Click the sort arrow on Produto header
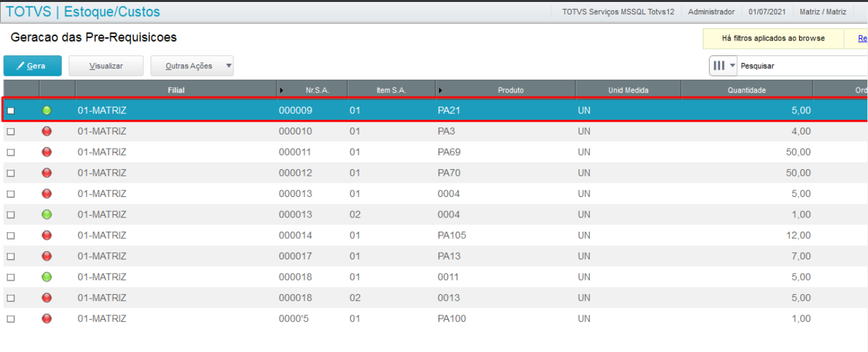This screenshot has width=868, height=352. (x=440, y=90)
